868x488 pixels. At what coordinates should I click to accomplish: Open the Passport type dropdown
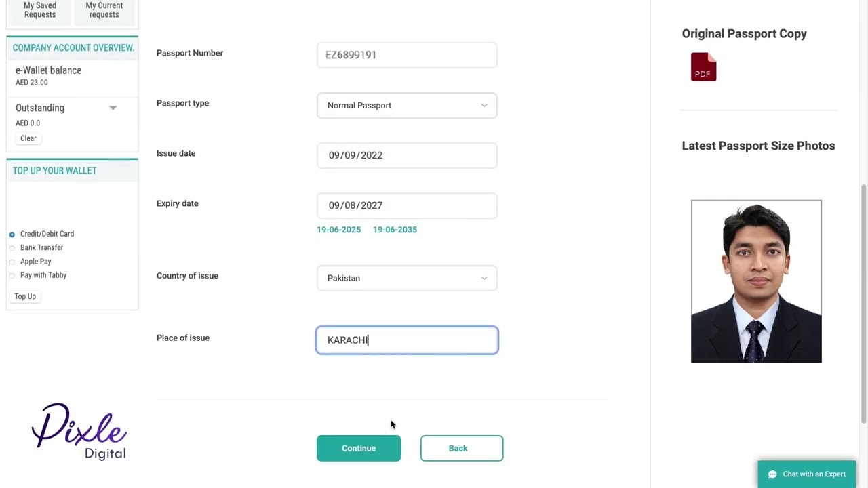point(407,106)
